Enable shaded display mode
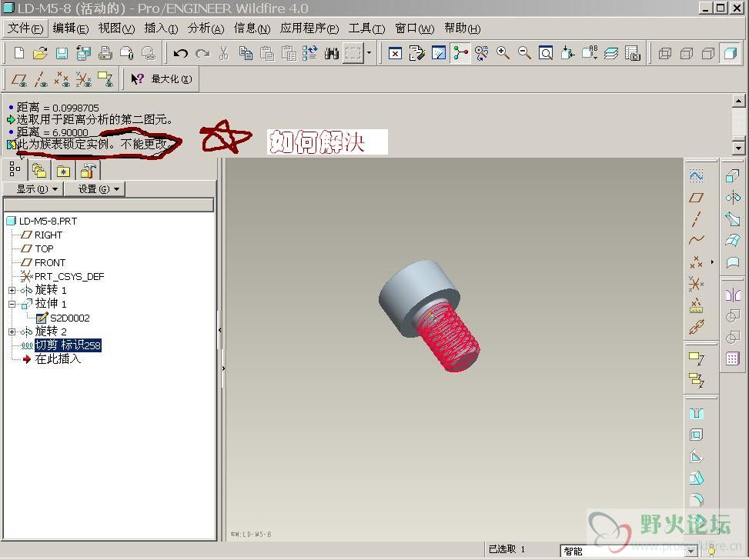The height and width of the screenshot is (560, 749). tap(730, 53)
